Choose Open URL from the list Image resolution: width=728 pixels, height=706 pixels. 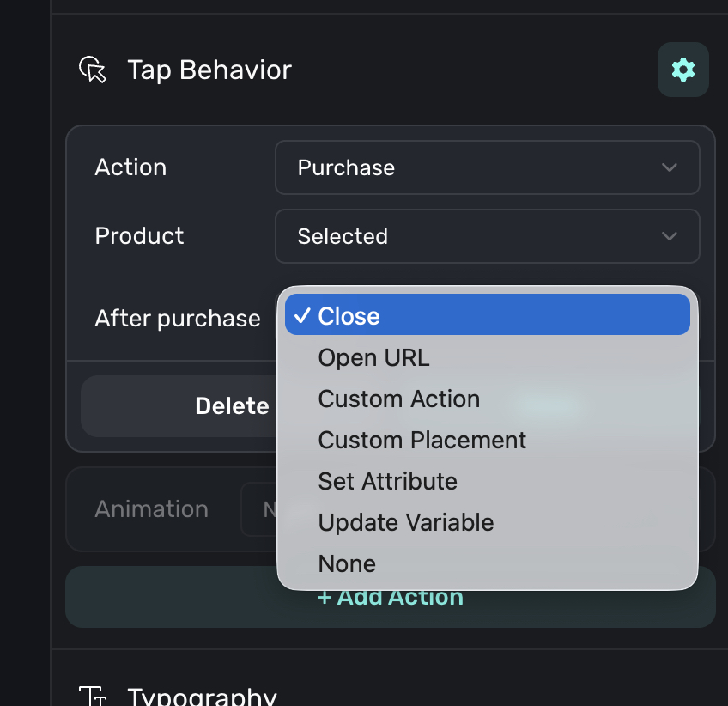pyautogui.click(x=373, y=357)
